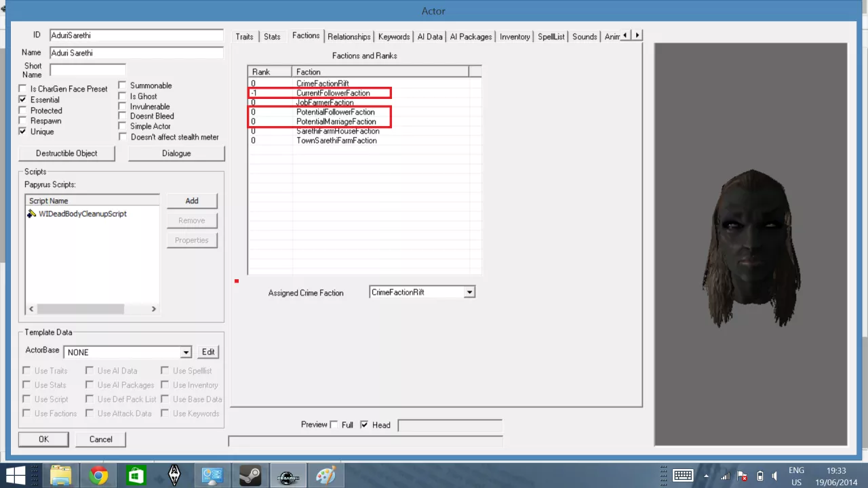This screenshot has height=488, width=868.
Task: Click the Add script button
Action: tap(192, 201)
